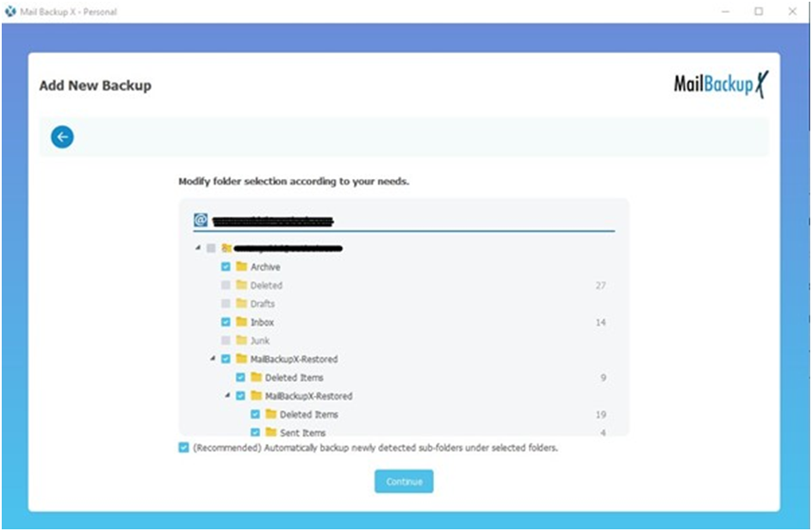This screenshot has width=812, height=531.
Task: Click the Continue button
Action: [x=404, y=481]
